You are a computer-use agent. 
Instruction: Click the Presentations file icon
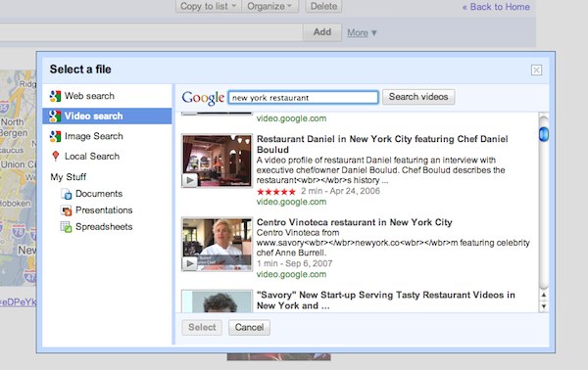click(x=67, y=210)
